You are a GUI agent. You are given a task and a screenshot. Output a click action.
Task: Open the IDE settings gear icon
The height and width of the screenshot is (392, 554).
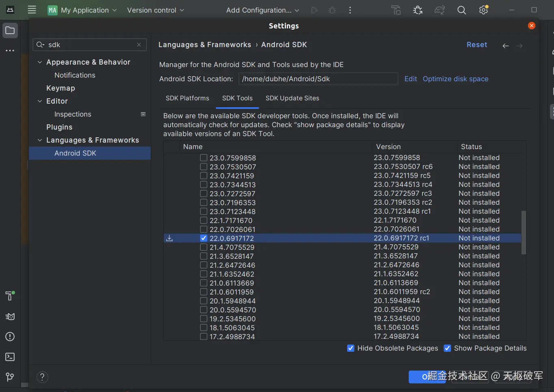click(x=483, y=10)
